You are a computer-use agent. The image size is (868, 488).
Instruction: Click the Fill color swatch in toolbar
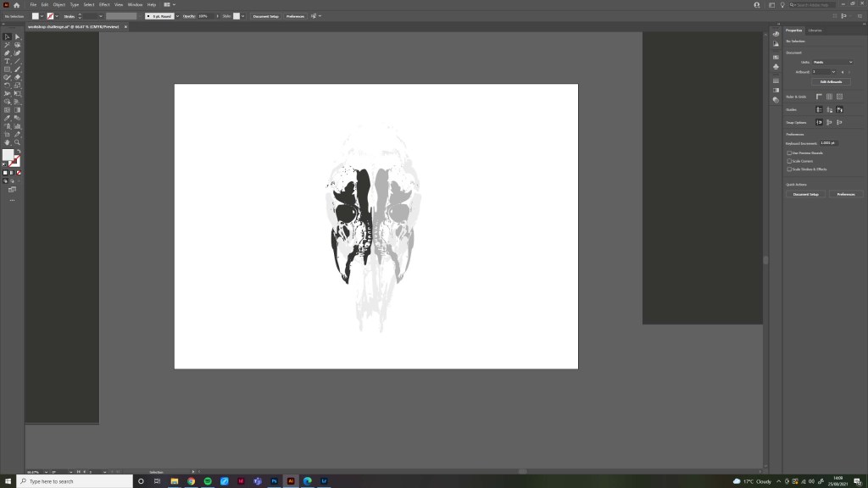pyautogui.click(x=8, y=155)
